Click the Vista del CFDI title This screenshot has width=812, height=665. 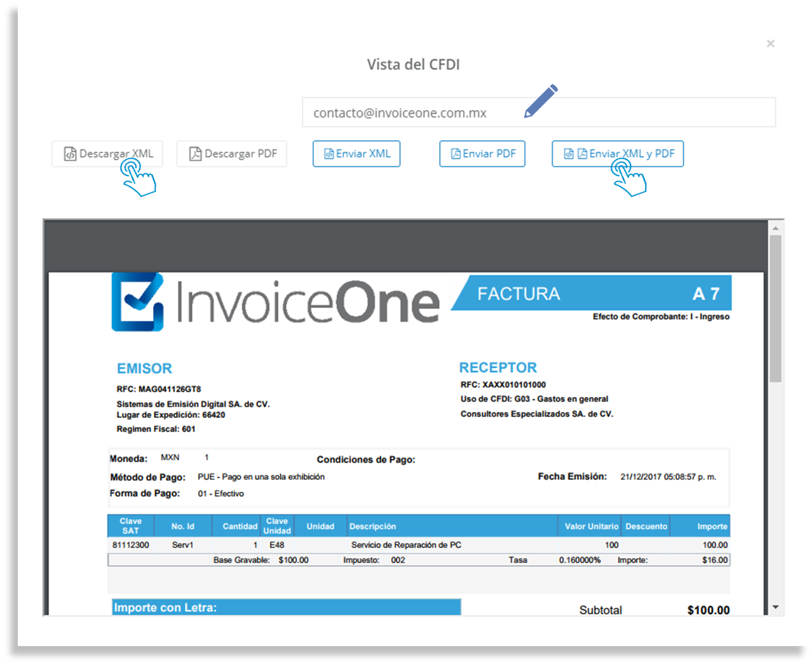pos(413,64)
